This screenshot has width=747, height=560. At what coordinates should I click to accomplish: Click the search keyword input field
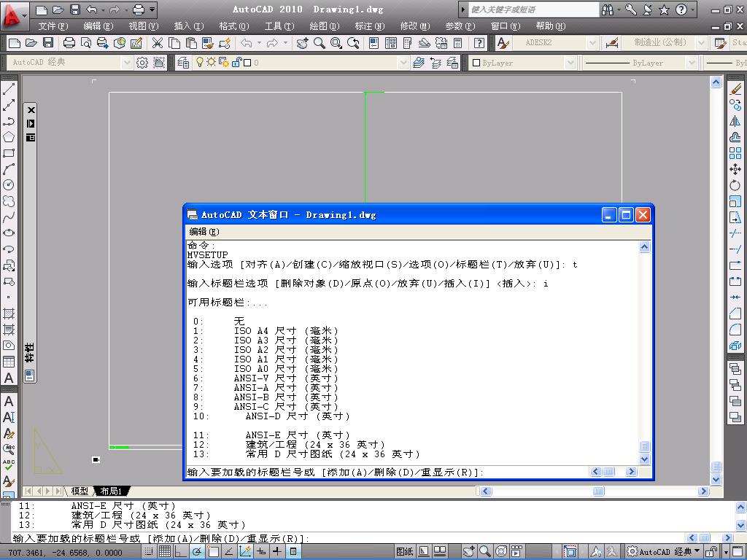pos(533,9)
